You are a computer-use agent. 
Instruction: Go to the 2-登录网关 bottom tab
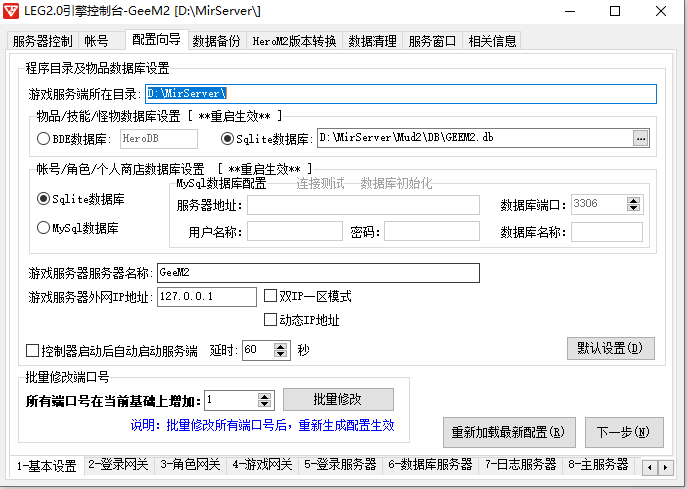click(x=118, y=465)
